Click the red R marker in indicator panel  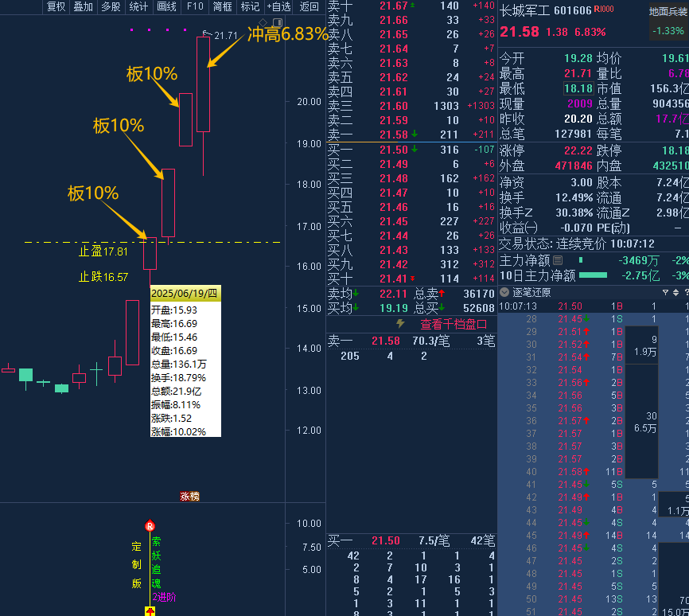pos(150,526)
